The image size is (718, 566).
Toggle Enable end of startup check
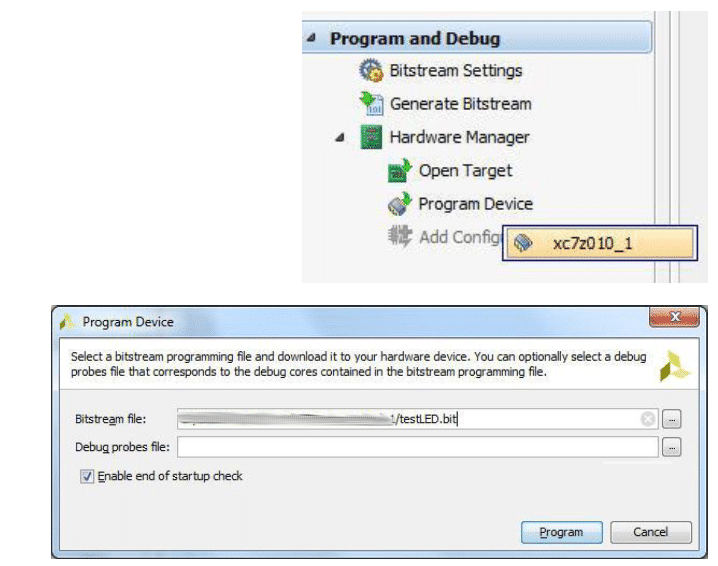[x=87, y=476]
